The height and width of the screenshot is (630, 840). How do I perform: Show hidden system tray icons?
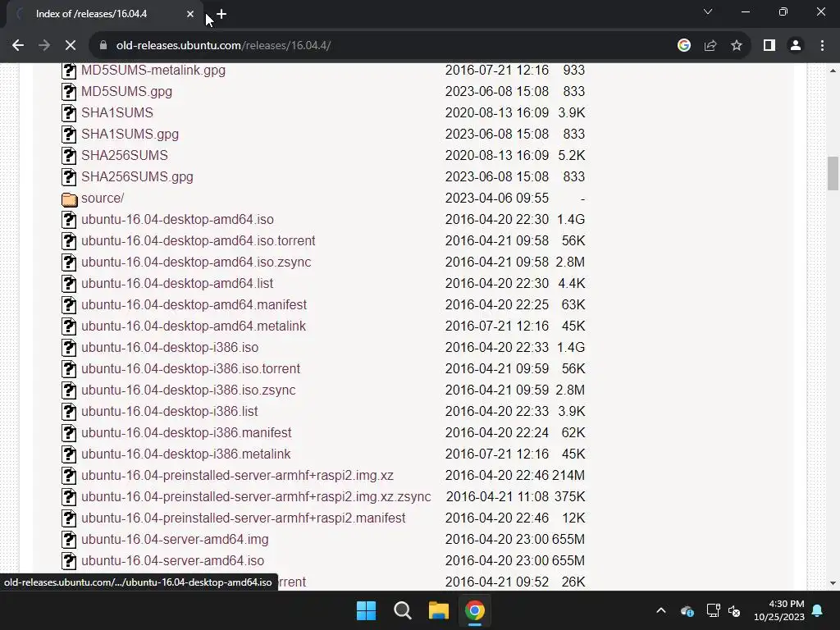point(661,610)
